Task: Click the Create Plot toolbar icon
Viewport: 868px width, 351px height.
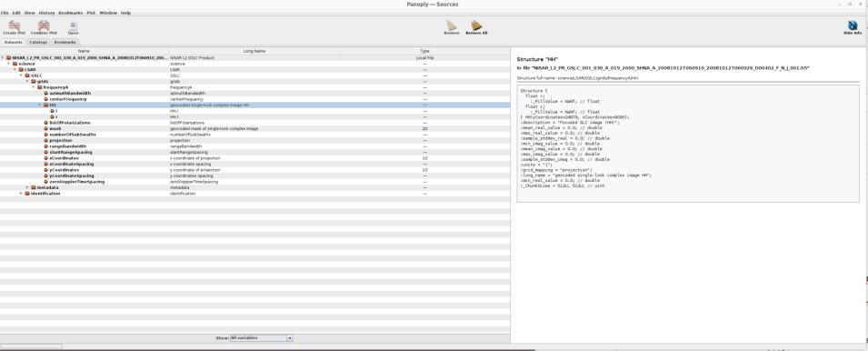Action: (x=14, y=25)
